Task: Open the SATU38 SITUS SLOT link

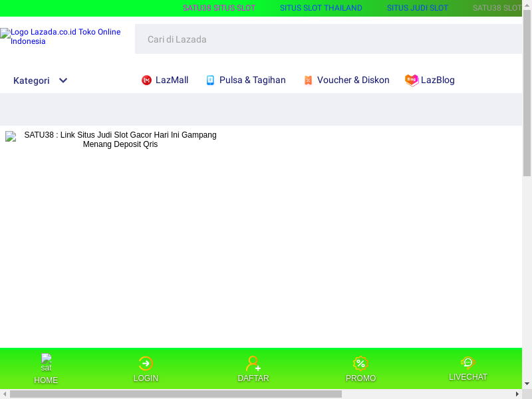Action: tap(219, 8)
